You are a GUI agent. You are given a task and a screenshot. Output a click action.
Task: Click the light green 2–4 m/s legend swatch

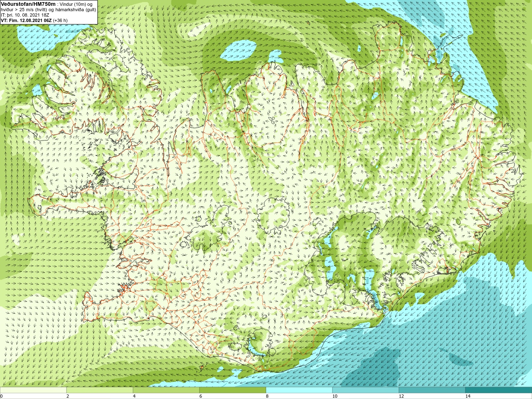100,390
